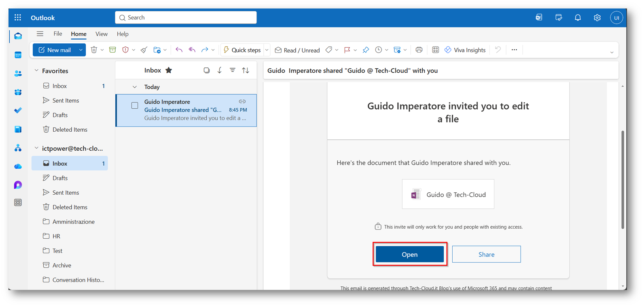
Task: Click the Delete trash icon in toolbar
Action: pos(94,50)
